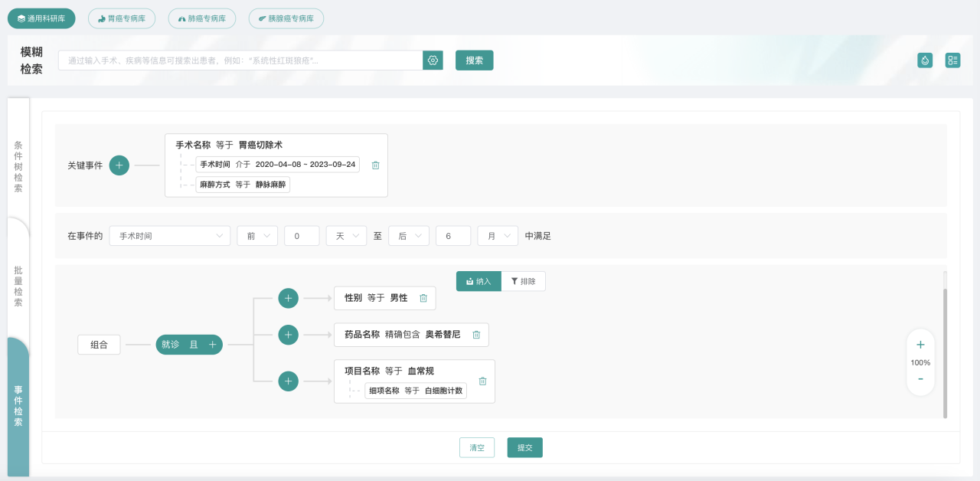Click the 手术时间 介于 date range condition
Image resolution: width=980 pixels, height=481 pixels.
coord(278,165)
